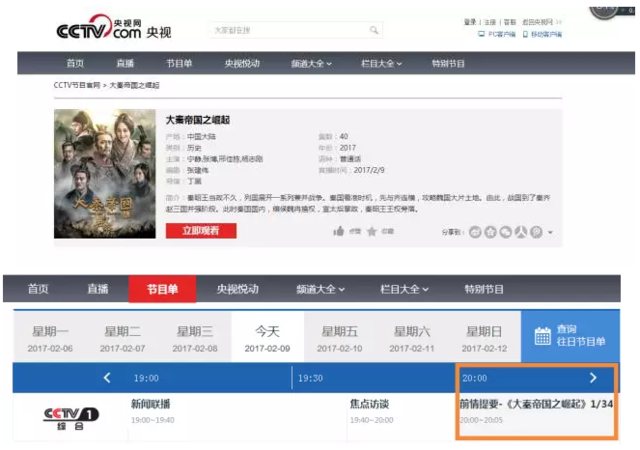640x450 pixels.
Task: Click CCTV节目官网 breadcrumb link
Action: pos(77,85)
